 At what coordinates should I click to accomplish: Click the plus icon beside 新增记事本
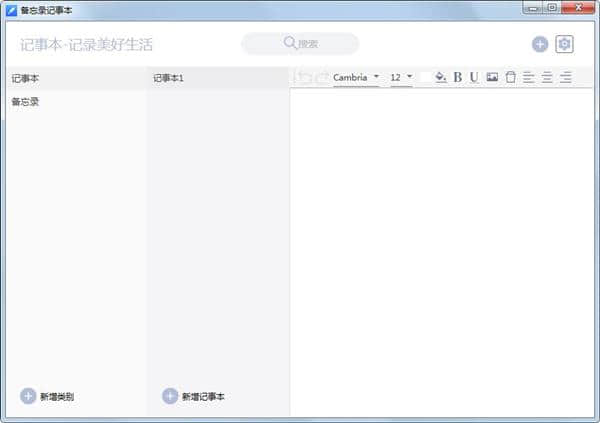point(170,396)
